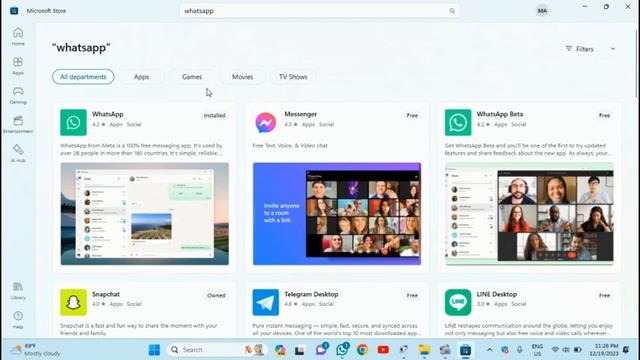Click the Snapchat app icon

[x=73, y=302]
